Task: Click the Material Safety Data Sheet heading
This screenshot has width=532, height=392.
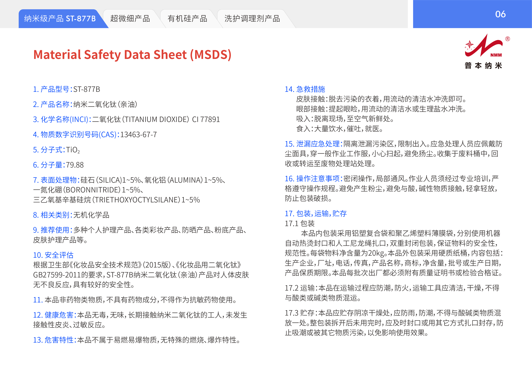Action: tap(132, 55)
